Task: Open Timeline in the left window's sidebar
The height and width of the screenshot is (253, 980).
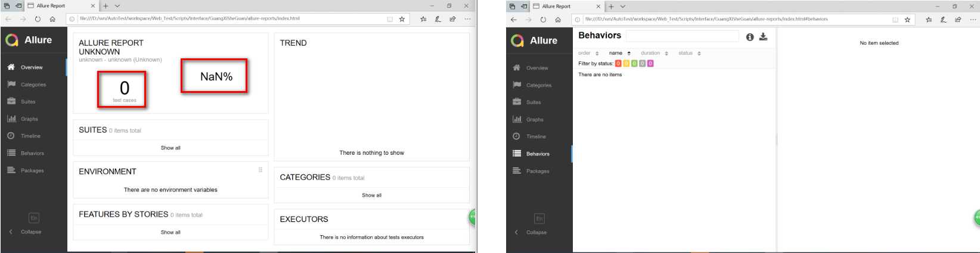Action: pyautogui.click(x=33, y=136)
